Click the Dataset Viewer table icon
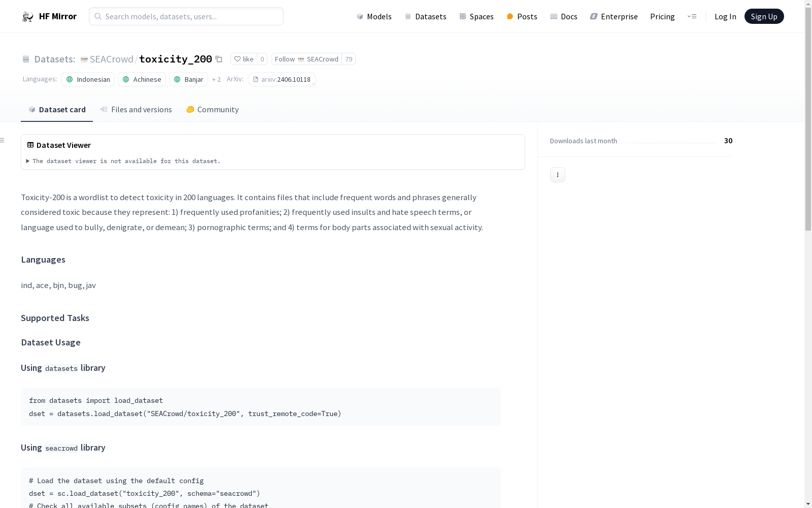The image size is (812, 508). (30, 145)
